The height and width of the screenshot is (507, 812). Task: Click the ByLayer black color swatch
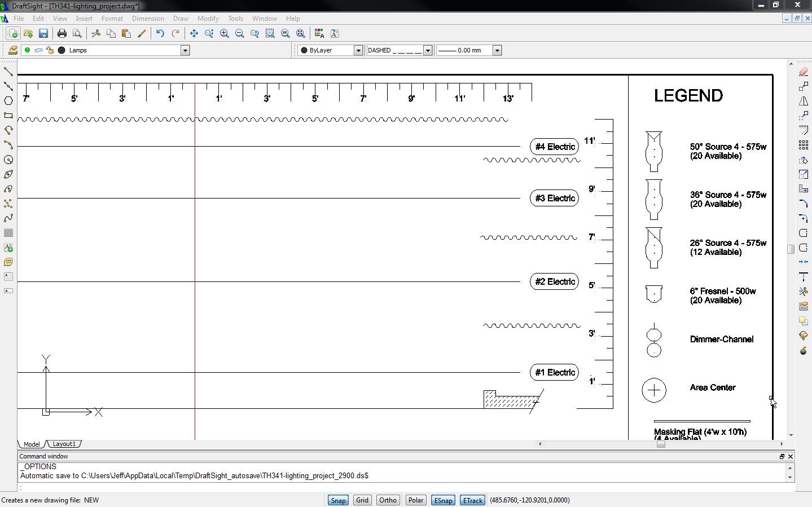click(x=304, y=50)
